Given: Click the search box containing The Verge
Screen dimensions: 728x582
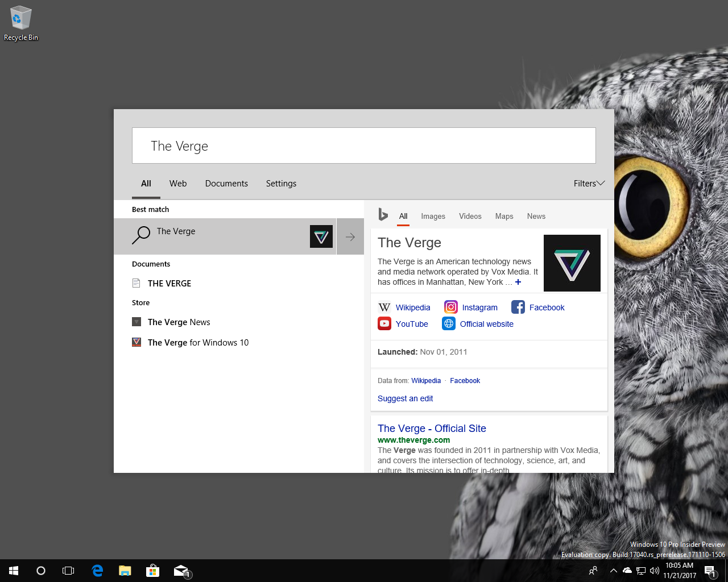Looking at the screenshot, I should 364,145.
